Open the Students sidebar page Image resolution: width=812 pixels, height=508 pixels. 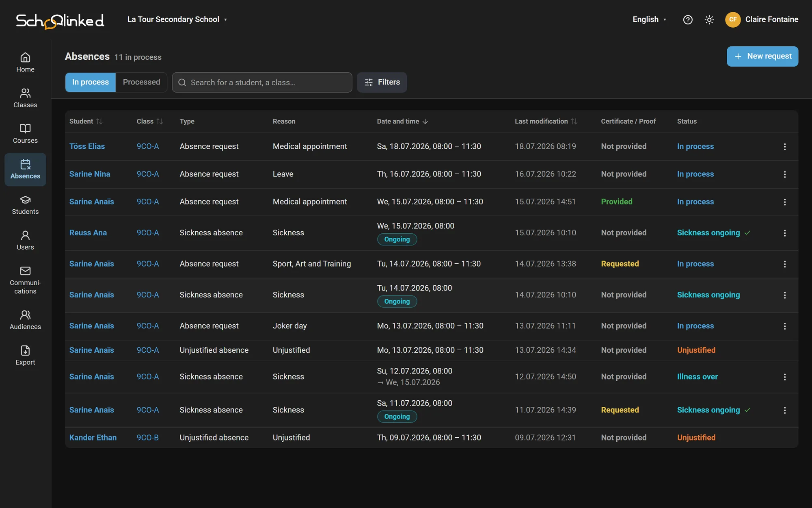pos(25,205)
